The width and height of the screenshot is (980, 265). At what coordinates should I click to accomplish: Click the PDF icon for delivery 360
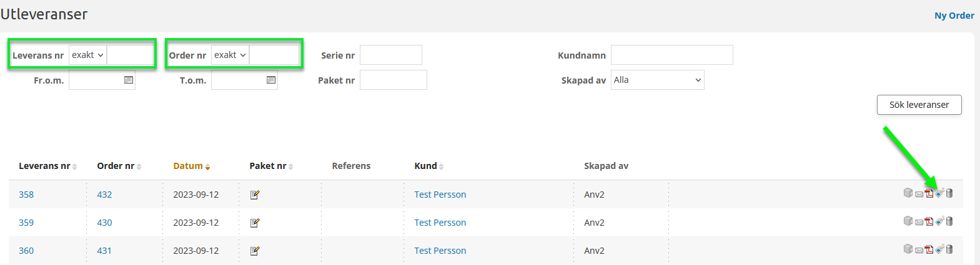click(x=929, y=249)
